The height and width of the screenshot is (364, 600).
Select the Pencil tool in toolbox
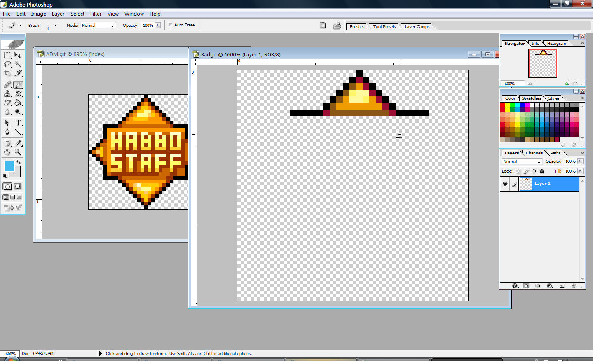pos(18,85)
